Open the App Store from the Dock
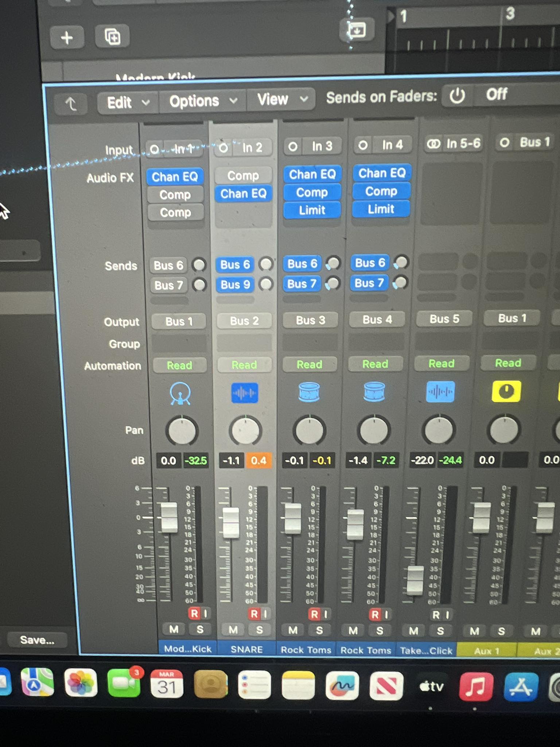 pyautogui.click(x=521, y=687)
